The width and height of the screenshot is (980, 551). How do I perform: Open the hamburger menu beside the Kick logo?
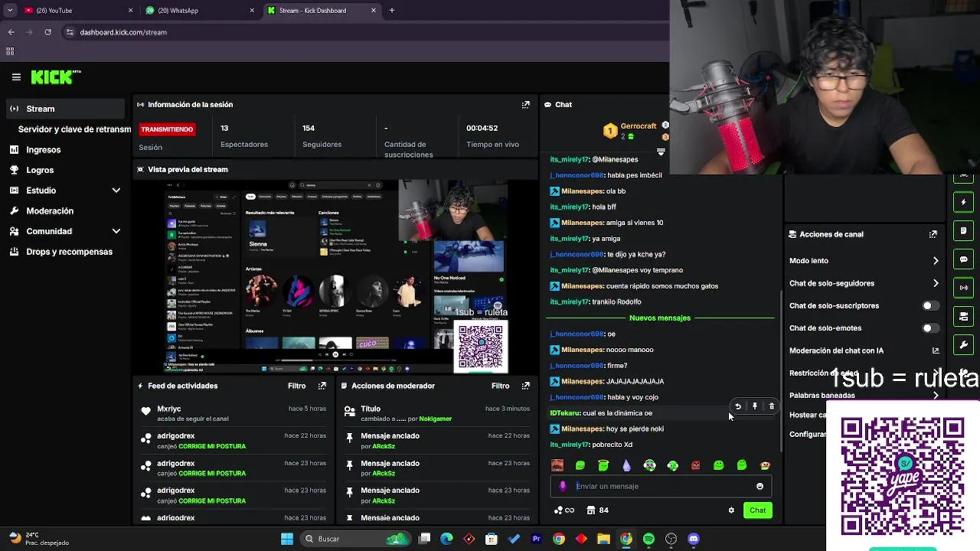pyautogui.click(x=16, y=77)
